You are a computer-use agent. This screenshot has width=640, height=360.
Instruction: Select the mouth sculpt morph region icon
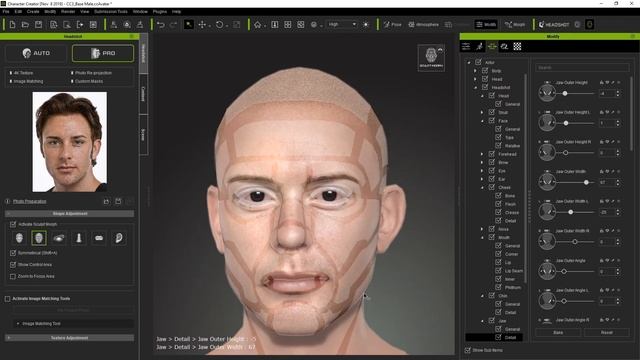pyautogui.click(x=99, y=238)
